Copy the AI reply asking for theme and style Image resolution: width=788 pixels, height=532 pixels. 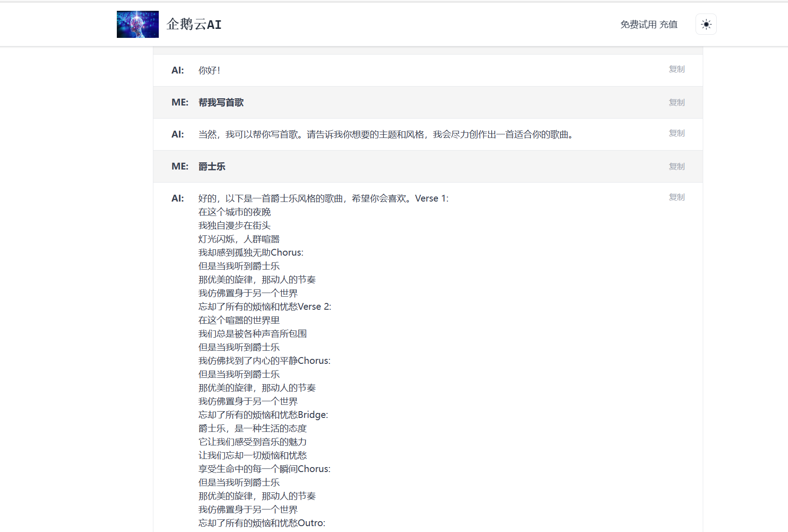[676, 133]
